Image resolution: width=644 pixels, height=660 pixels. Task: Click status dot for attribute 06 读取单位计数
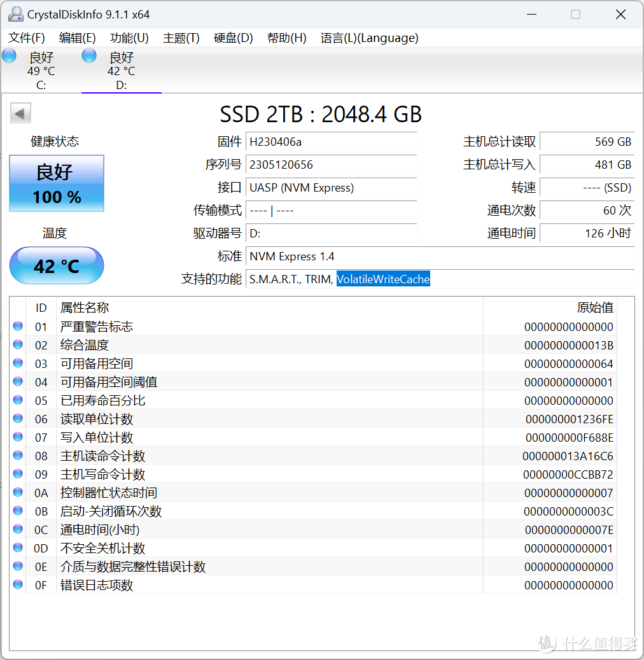click(x=18, y=418)
